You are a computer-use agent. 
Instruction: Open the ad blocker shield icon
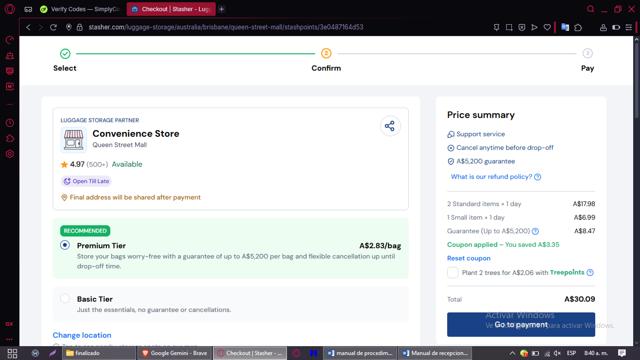(522, 27)
